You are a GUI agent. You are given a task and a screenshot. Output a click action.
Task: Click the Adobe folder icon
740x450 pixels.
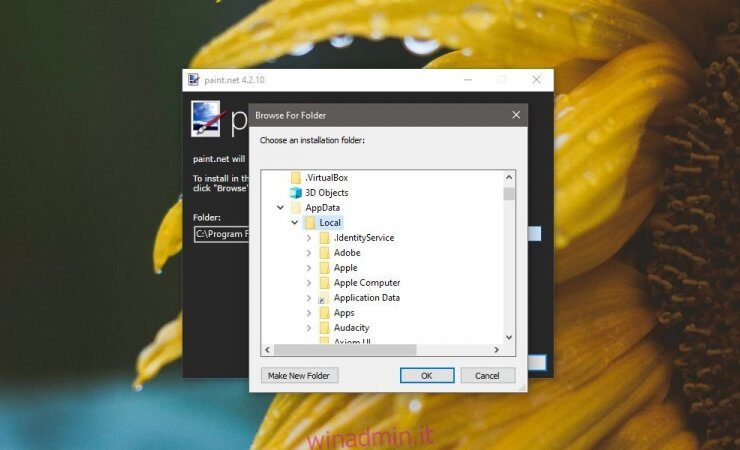pos(324,253)
